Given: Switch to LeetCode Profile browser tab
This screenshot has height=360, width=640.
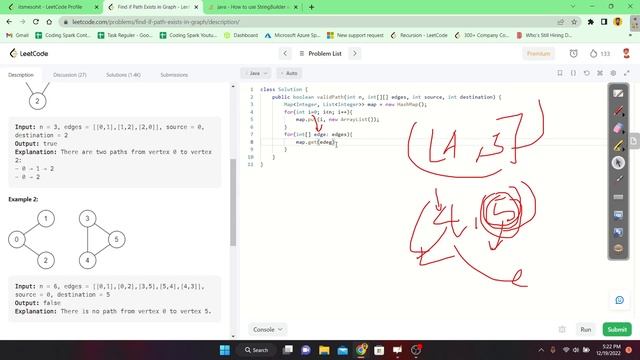Looking at the screenshot, I should point(50,7).
